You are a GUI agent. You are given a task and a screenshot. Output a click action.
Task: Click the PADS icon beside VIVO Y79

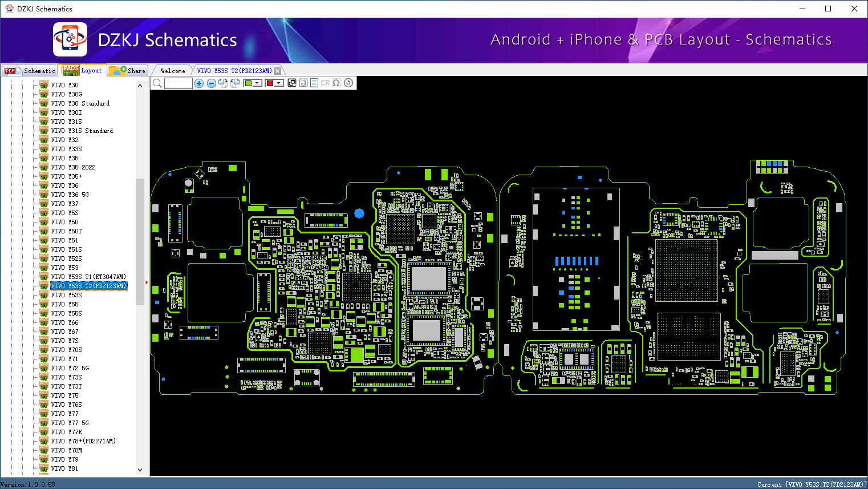pyautogui.click(x=44, y=459)
